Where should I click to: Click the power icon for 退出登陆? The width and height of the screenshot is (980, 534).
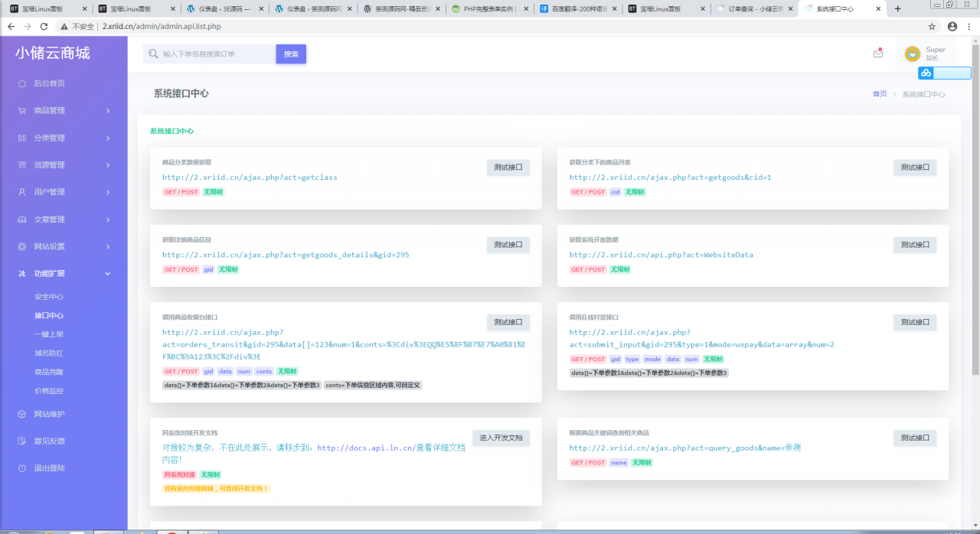[x=21, y=467]
